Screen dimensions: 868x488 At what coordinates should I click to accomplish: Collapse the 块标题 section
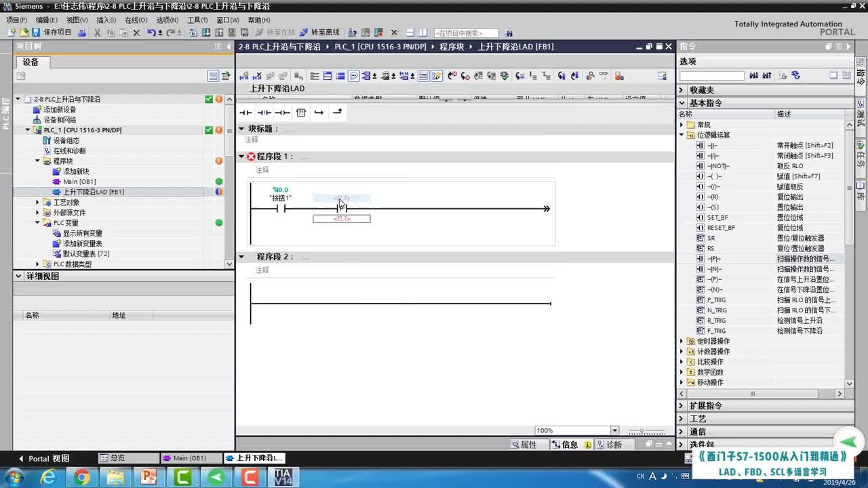tap(241, 129)
